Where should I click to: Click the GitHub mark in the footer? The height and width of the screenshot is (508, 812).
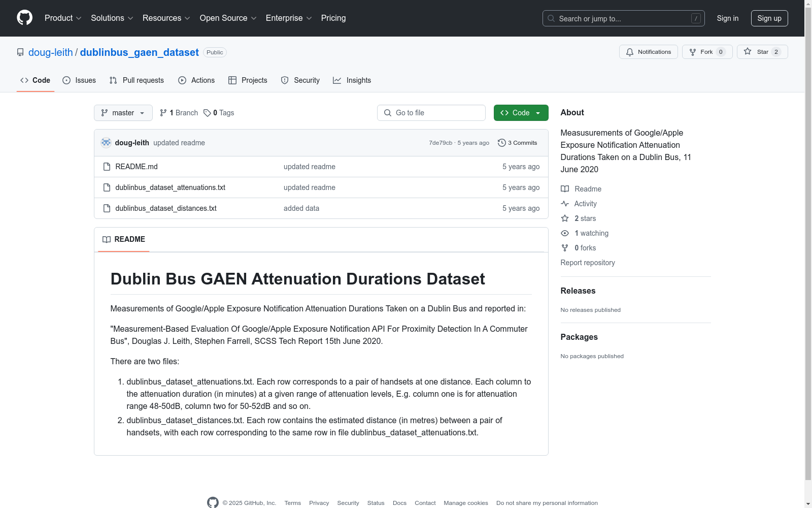[213, 502]
